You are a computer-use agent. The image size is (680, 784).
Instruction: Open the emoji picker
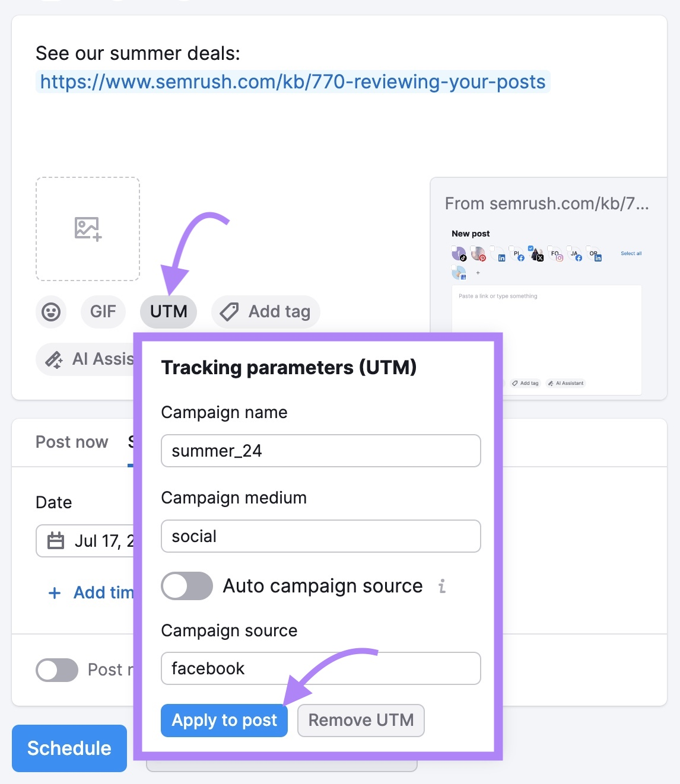click(50, 311)
